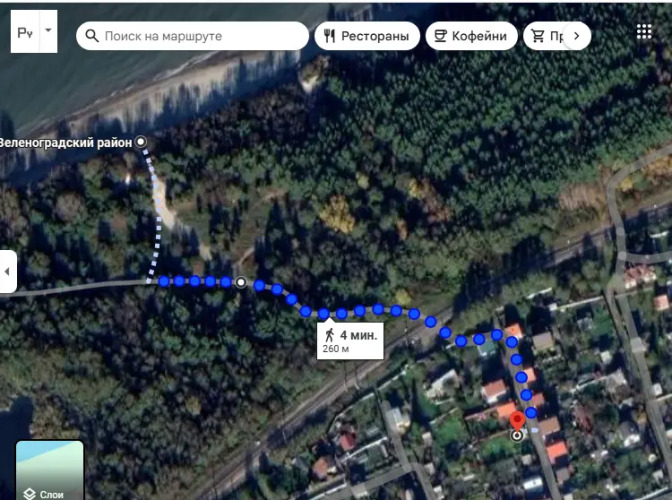Select the Рестораны category chip

click(367, 36)
